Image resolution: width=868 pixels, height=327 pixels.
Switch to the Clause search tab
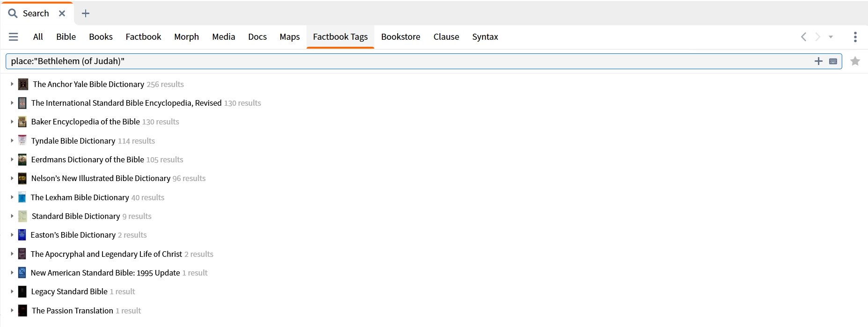pyautogui.click(x=446, y=36)
